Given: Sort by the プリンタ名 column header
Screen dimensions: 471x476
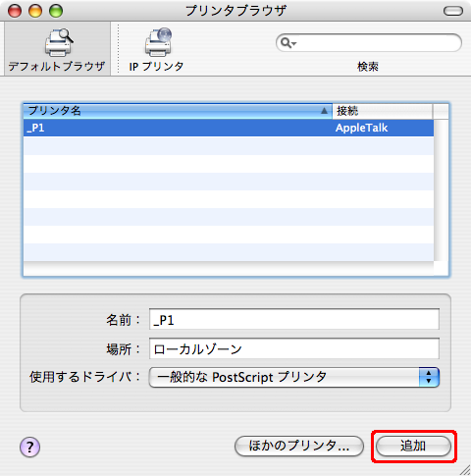Looking at the screenshot, I should (178, 111).
